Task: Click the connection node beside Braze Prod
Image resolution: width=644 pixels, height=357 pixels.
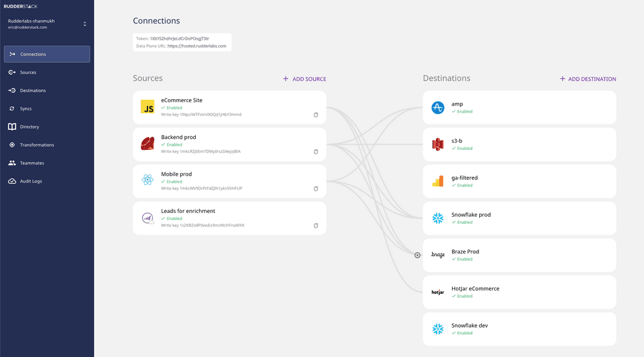Action: [417, 255]
